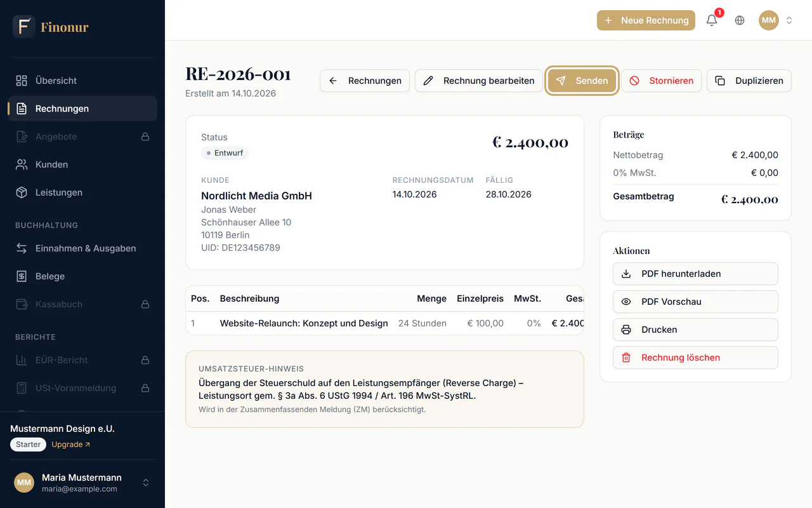Click the MM avatar in the top bar
Screen dimensions: 812x508
coord(769,20)
